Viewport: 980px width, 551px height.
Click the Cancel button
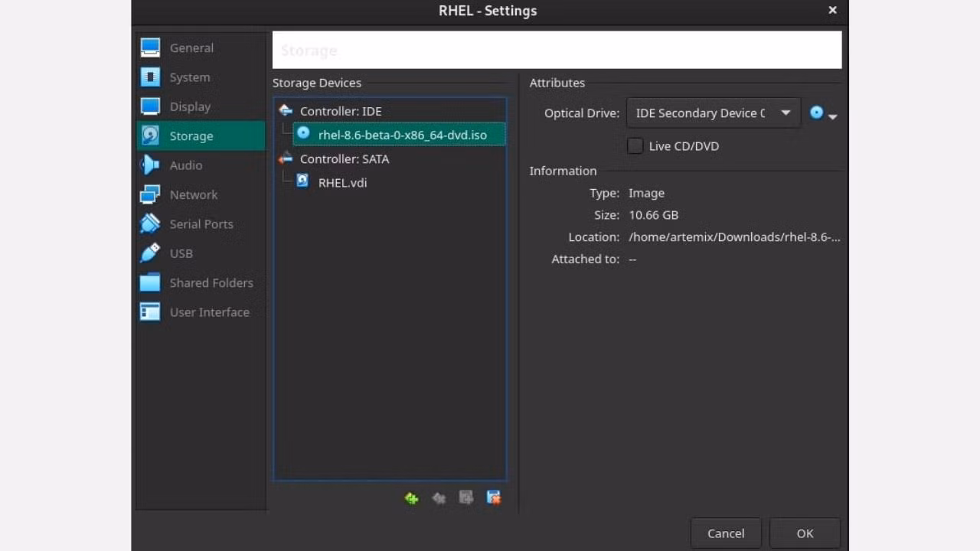tap(726, 533)
